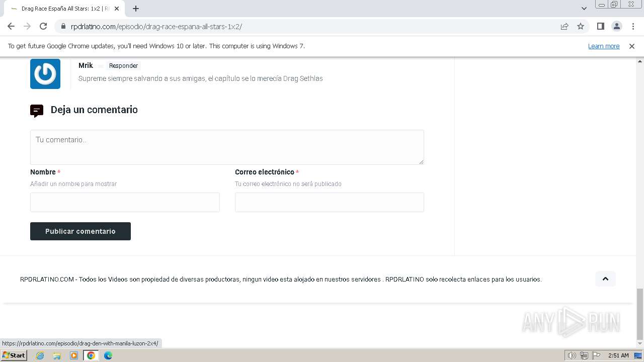Click the network tray icon

[x=584, y=355]
